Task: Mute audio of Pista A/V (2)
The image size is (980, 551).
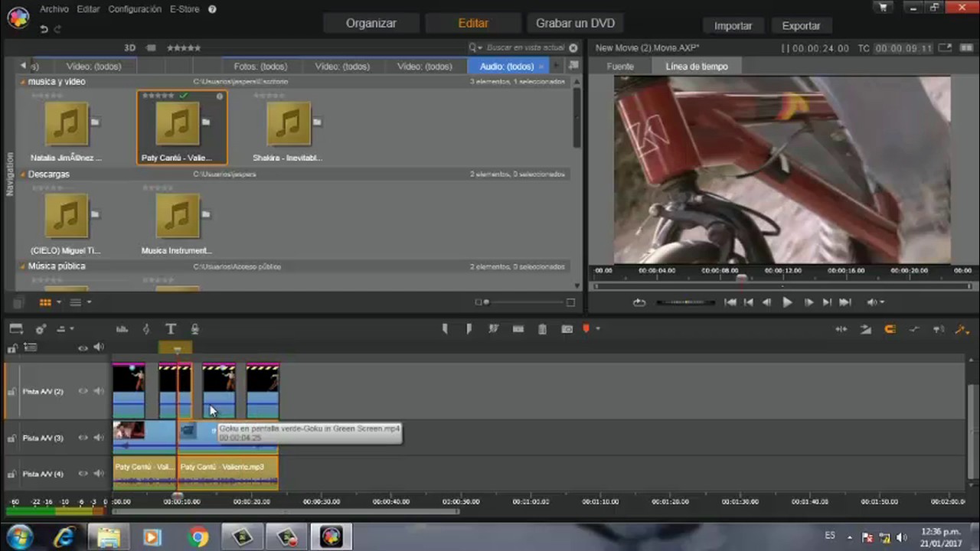Action: (99, 391)
